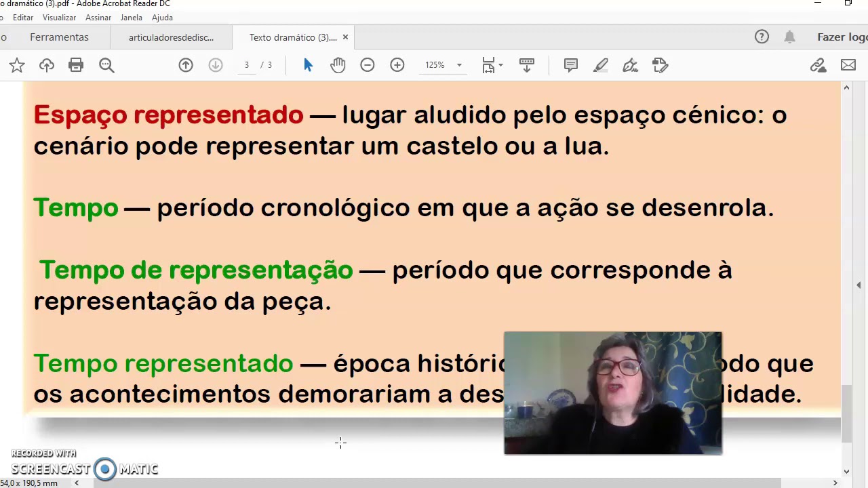The image size is (868, 488).
Task: Add the document to starred favorites
Action: (x=17, y=65)
